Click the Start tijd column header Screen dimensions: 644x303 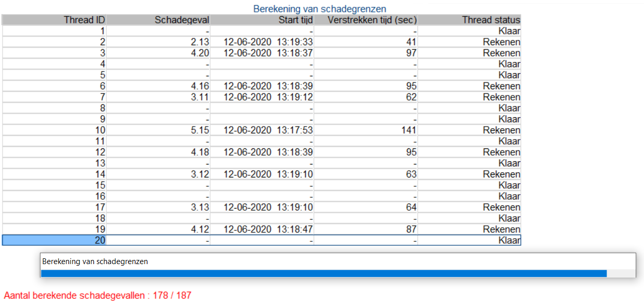tap(263, 20)
